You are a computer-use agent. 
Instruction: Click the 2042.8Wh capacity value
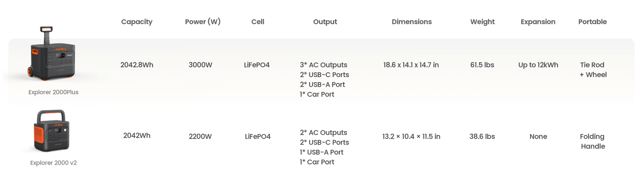pyautogui.click(x=137, y=65)
